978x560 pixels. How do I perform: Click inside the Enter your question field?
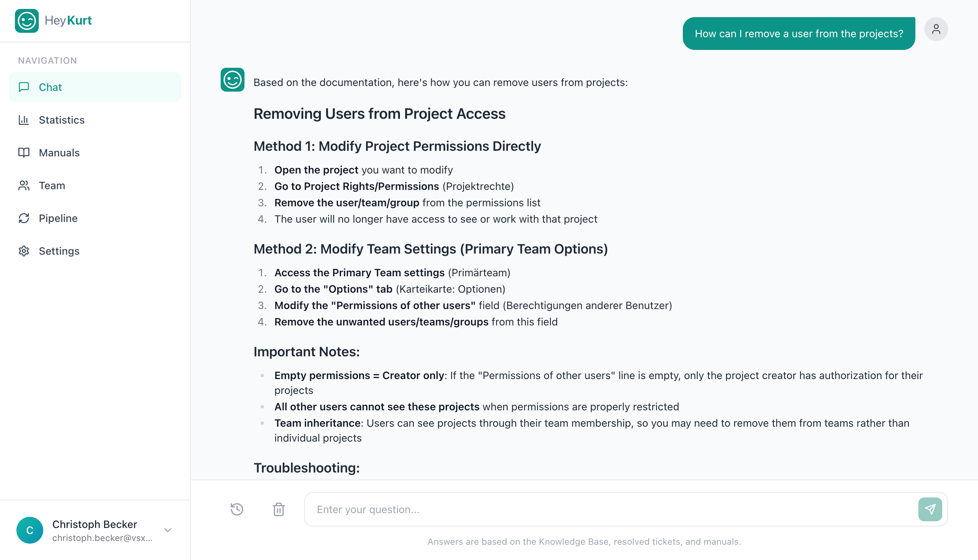539,509
